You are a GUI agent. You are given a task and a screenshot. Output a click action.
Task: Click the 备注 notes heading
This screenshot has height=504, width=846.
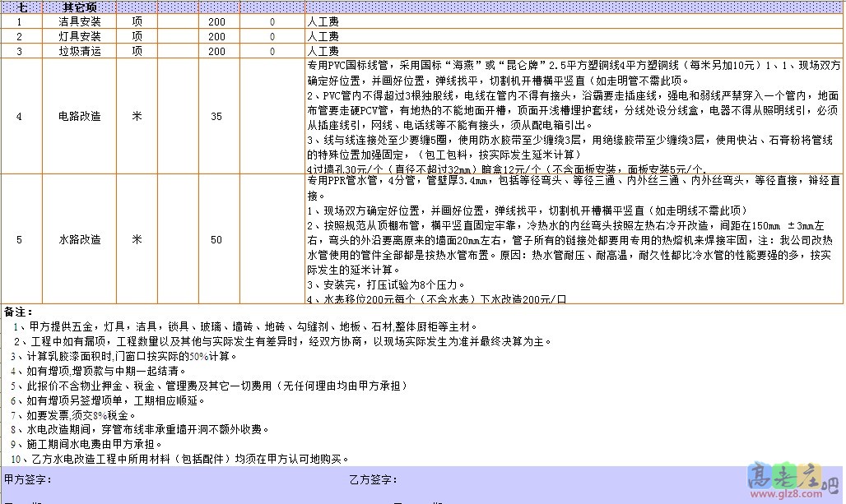click(18, 312)
